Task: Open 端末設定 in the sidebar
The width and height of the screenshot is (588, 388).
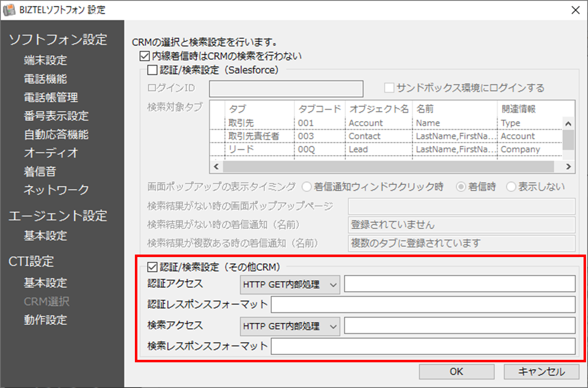Action: [45, 61]
